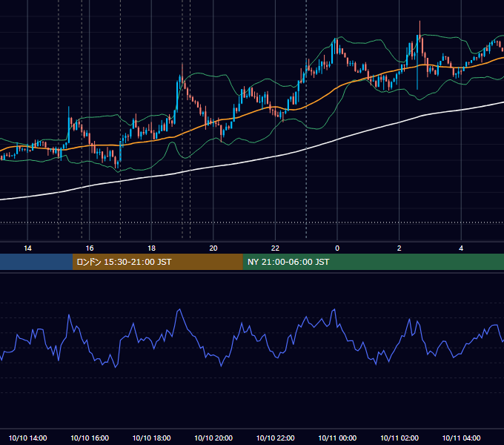Click the bottom axis label 10/10 16:00
Viewport: 504px width, 445px height.
(x=90, y=438)
